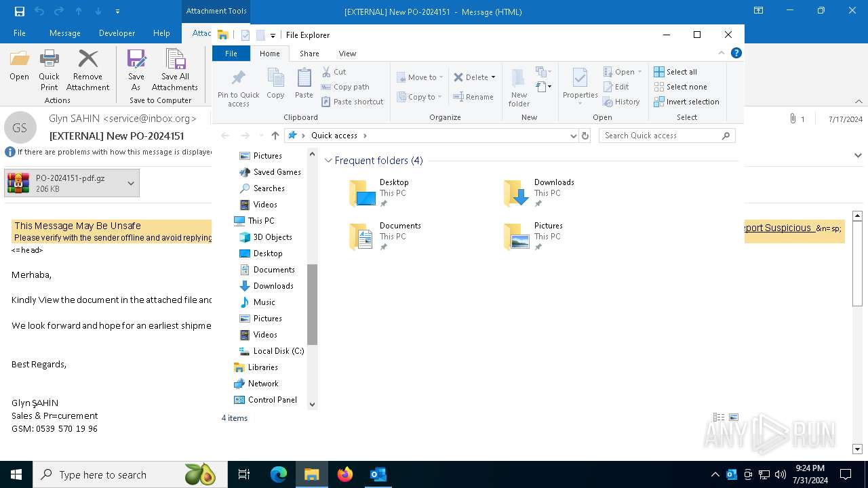Click Report Suspicious link in the email
This screenshot has height=488, width=868.
coord(778,228)
